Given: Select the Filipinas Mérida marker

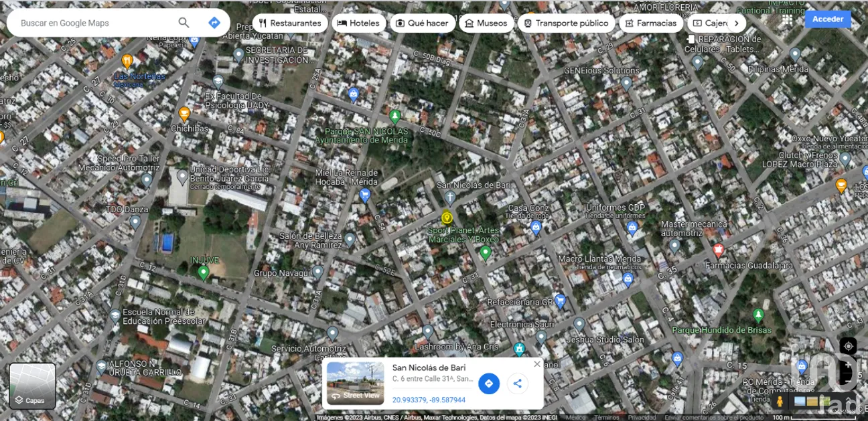Looking at the screenshot, I should [x=795, y=55].
